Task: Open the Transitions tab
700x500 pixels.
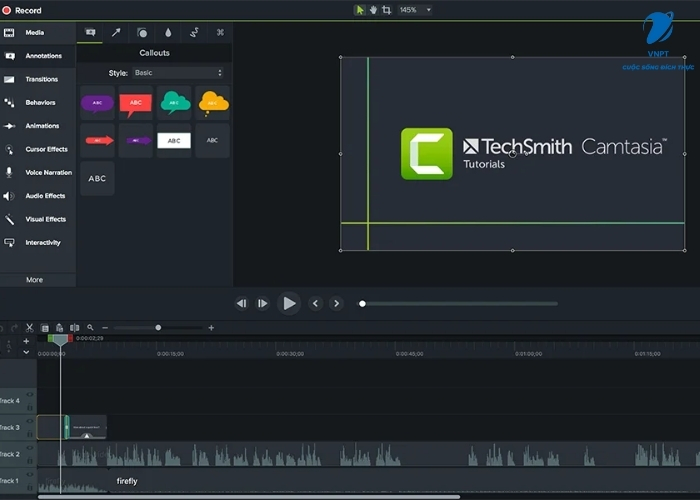Action: (38, 79)
